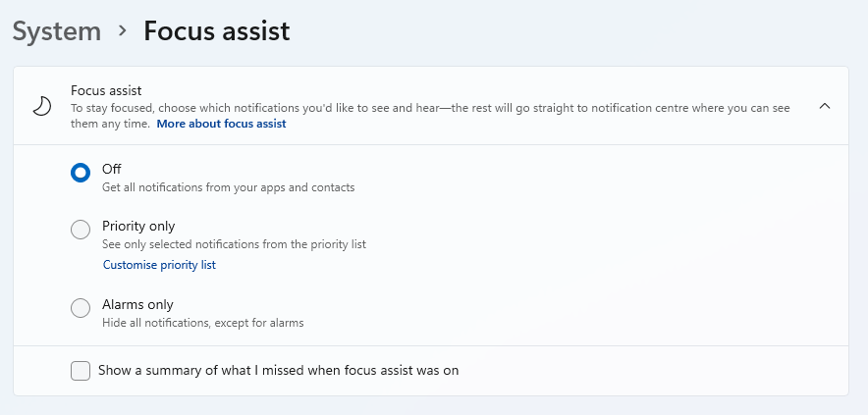Click the Focus assist card header title
This screenshot has width=868, height=415.
click(x=106, y=90)
